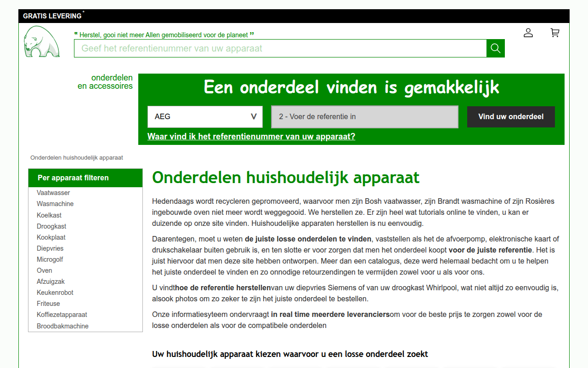
Task: Open the shopping cart icon
Action: [x=555, y=33]
